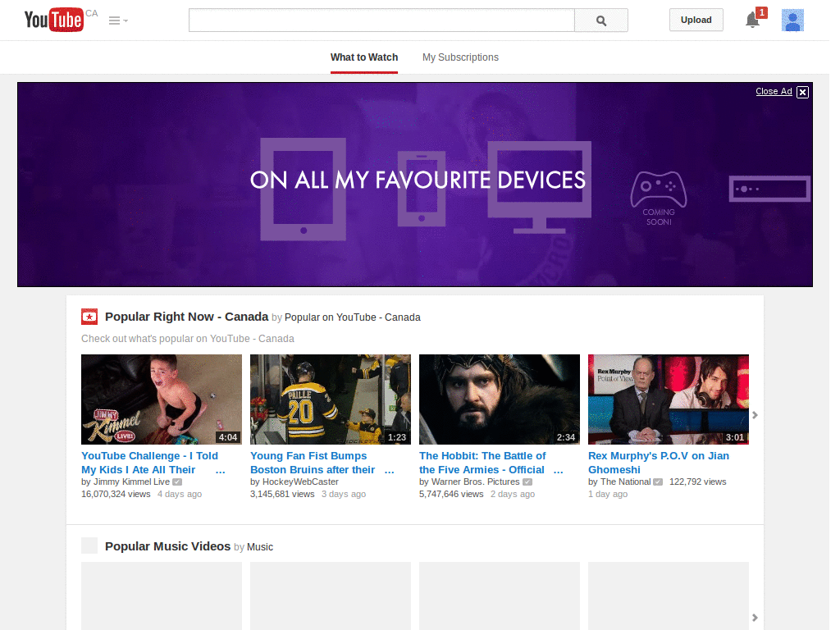Viewport: 840px width, 630px height.
Task: Open menu dots beside YouTube Challenge title
Action: point(220,472)
